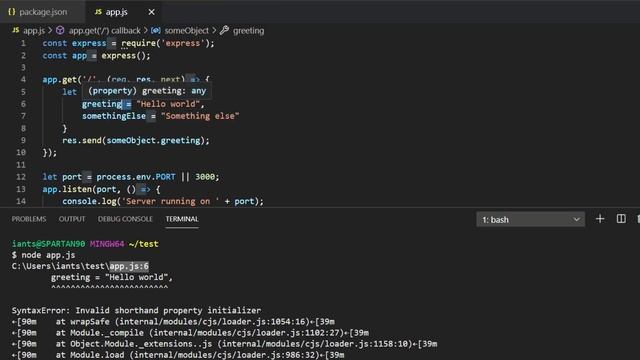This screenshot has width=640, height=360.
Task: Click 'at Module.load' stack trace line
Action: coord(178,355)
